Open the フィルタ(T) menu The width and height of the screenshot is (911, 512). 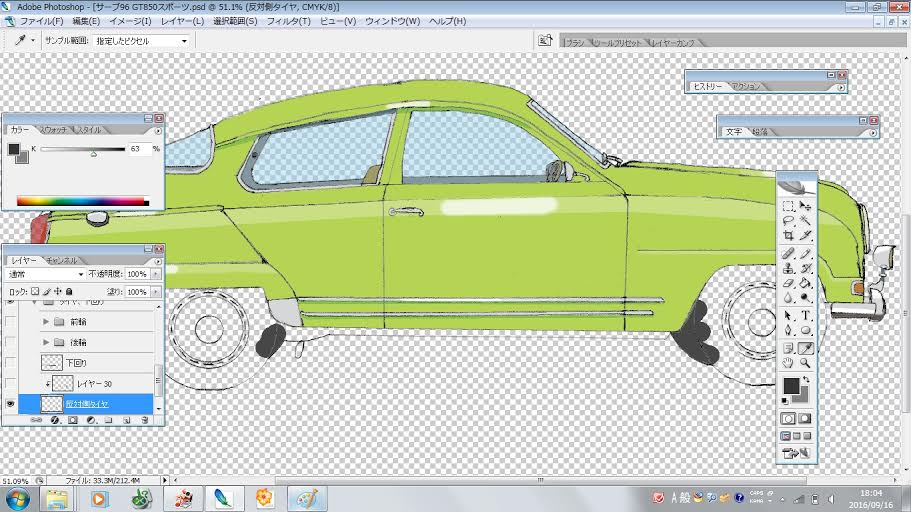tap(288, 21)
